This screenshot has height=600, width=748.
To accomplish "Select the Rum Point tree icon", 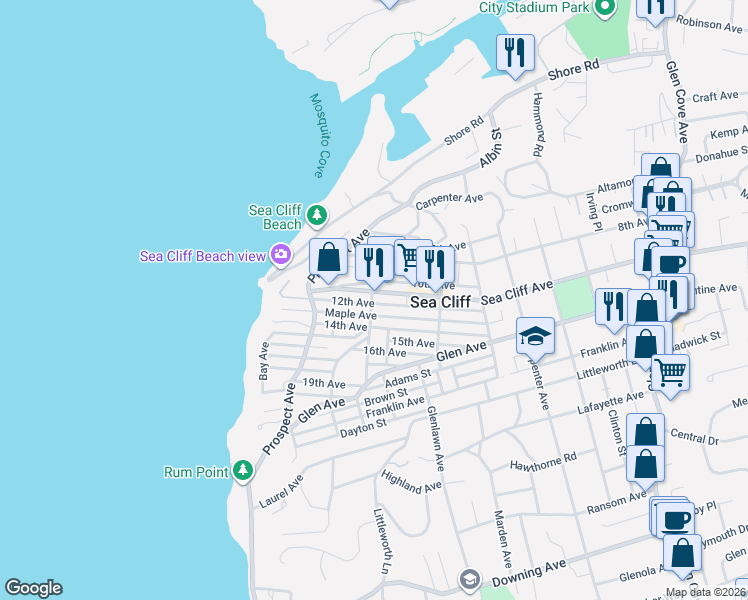I will [x=243, y=471].
